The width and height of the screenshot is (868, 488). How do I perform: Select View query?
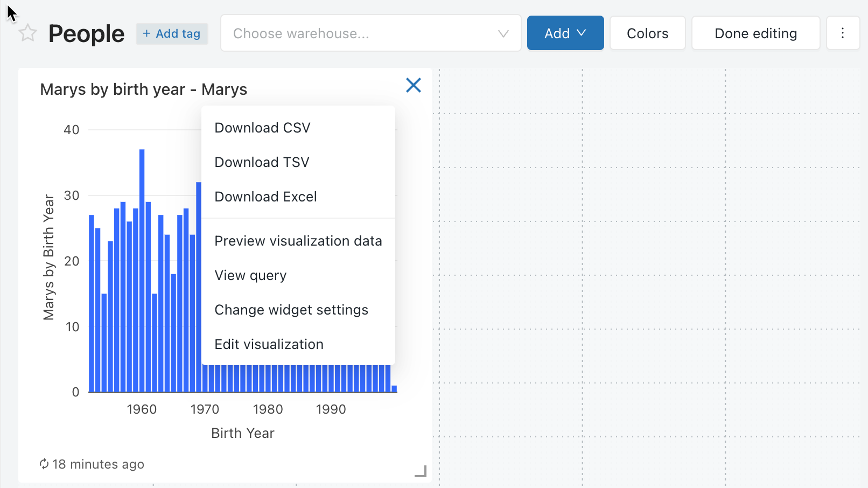[250, 275]
